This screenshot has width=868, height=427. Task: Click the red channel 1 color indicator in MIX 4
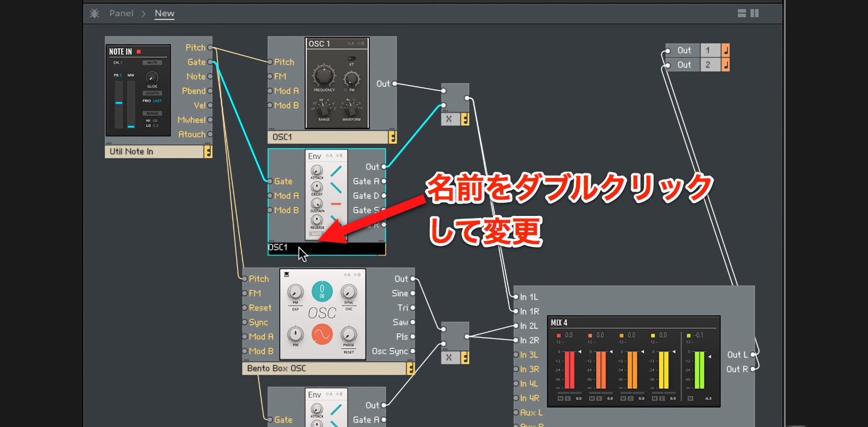tap(559, 335)
